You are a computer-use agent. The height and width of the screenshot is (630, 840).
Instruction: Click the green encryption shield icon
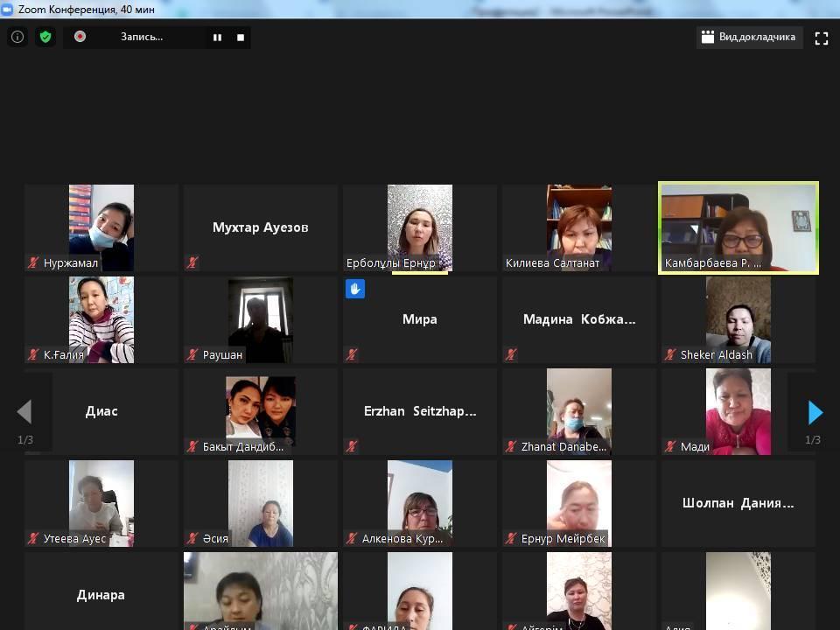pos(45,37)
